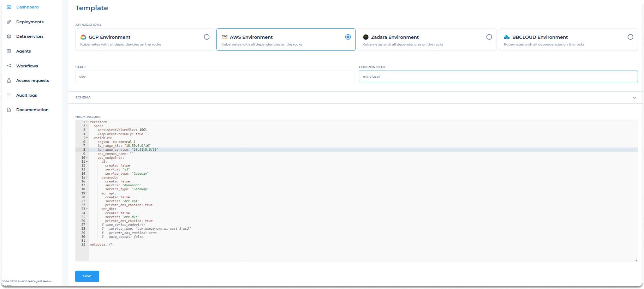The width and height of the screenshot is (644, 289).
Task: Click the Documentation file icon
Action: 9,110
